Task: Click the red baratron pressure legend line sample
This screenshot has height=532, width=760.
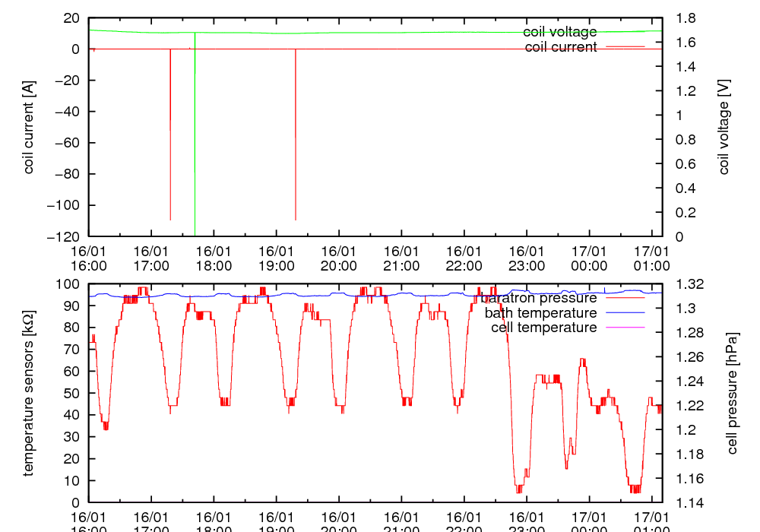Action: [x=624, y=298]
